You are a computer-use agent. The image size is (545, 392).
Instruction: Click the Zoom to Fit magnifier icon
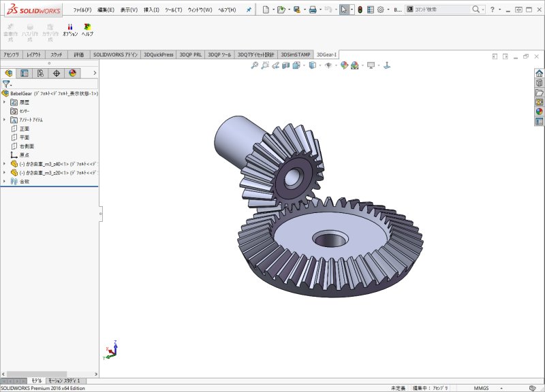[x=255, y=65]
